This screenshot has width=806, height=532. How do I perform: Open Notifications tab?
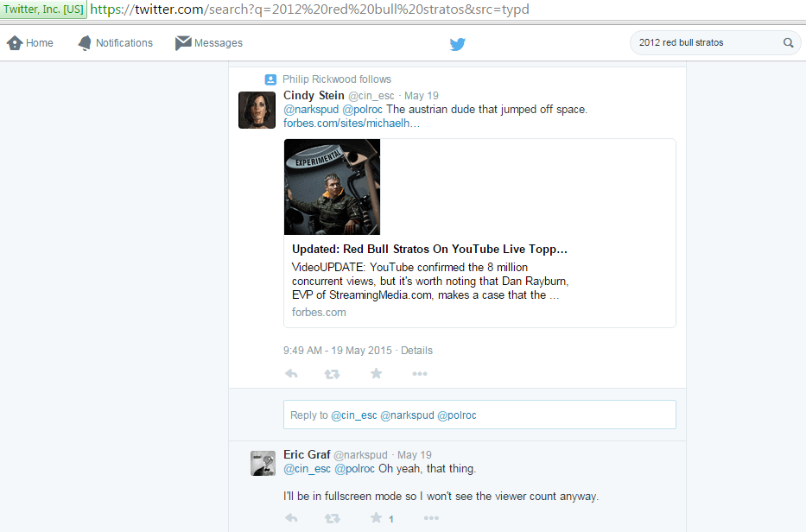[115, 43]
